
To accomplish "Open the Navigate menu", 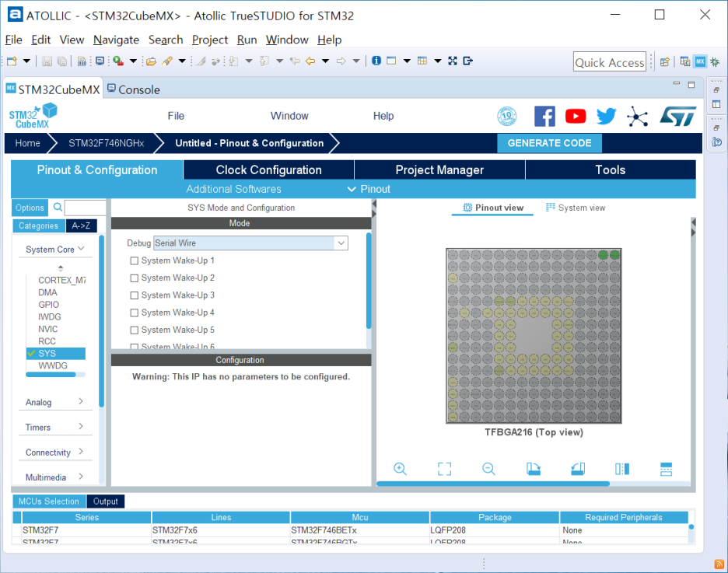I will click(116, 40).
